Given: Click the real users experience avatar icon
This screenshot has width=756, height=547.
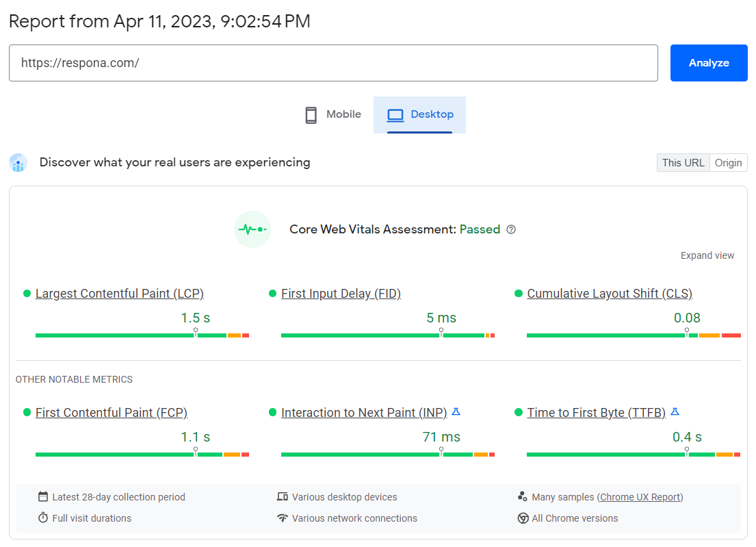Looking at the screenshot, I should click(x=18, y=162).
